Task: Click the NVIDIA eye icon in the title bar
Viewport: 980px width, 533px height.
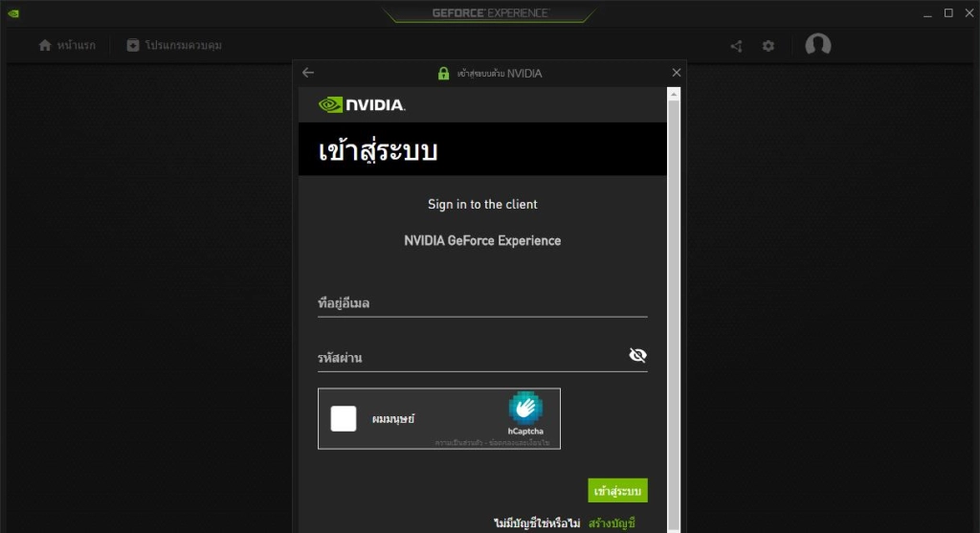Action: 13,13
